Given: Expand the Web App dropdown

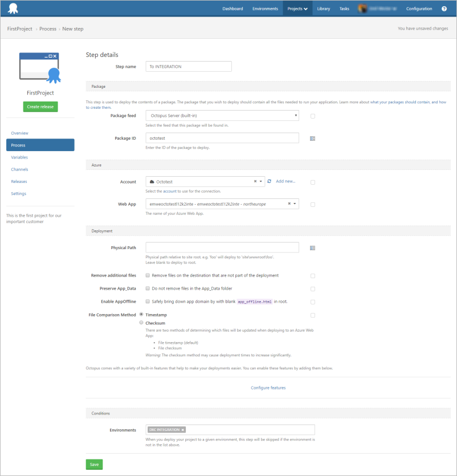Looking at the screenshot, I should (295, 204).
